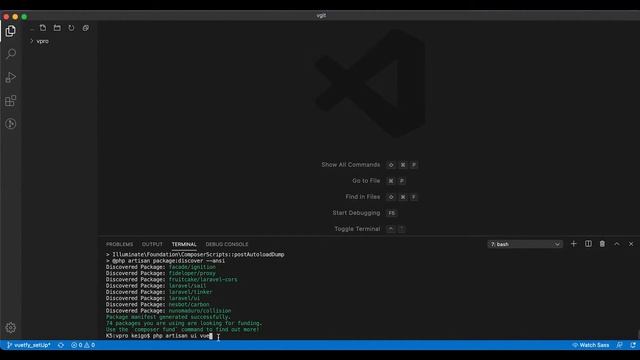Screen dimensions: 640x360
Task: Create a new folder in Explorer
Action: (x=57, y=28)
